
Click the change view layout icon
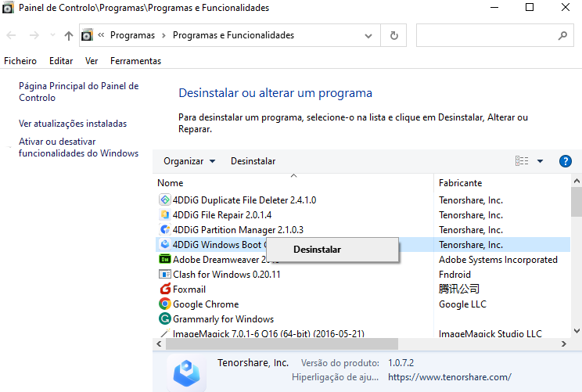(522, 161)
